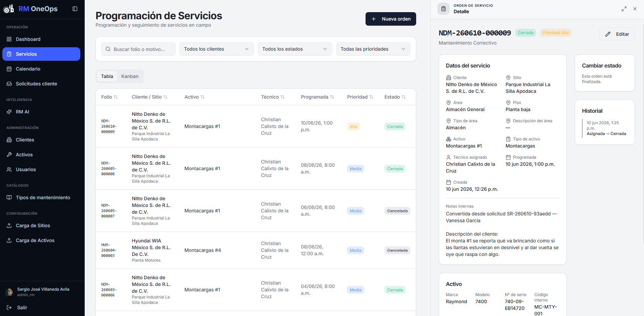Click Montacargas #4 asset cell
The image size is (644, 316).
click(203, 250)
